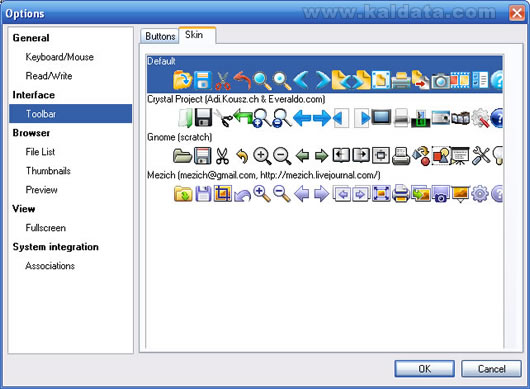Select the Toolbar entry in sidebar

coord(70,114)
